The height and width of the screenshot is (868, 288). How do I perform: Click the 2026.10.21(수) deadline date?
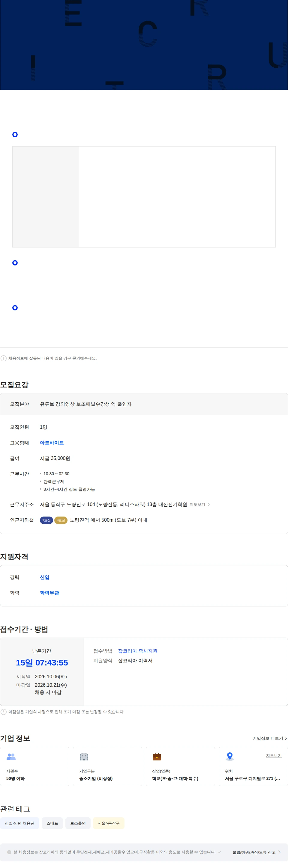[x=51, y=685]
